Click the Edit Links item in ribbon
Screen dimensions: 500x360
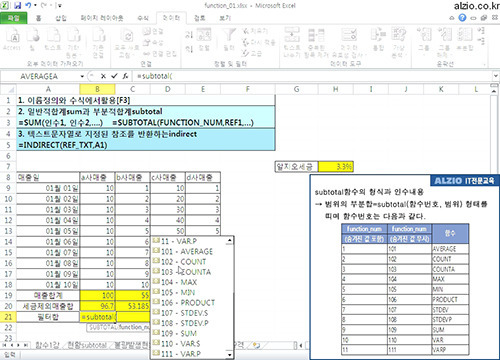click(160, 54)
